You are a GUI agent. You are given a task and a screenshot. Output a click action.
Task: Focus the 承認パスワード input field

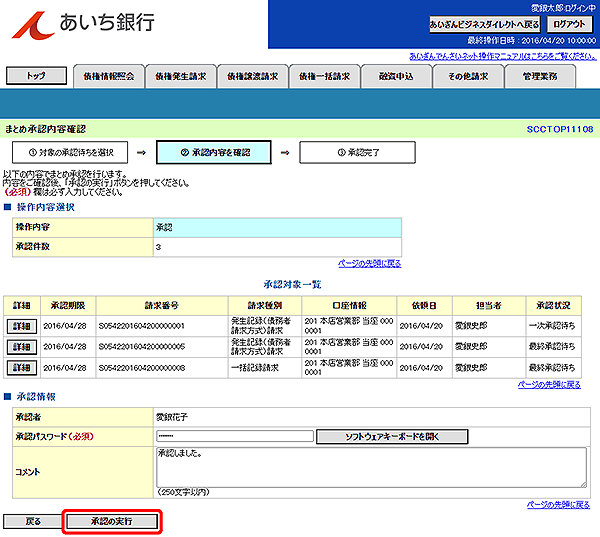[235, 436]
